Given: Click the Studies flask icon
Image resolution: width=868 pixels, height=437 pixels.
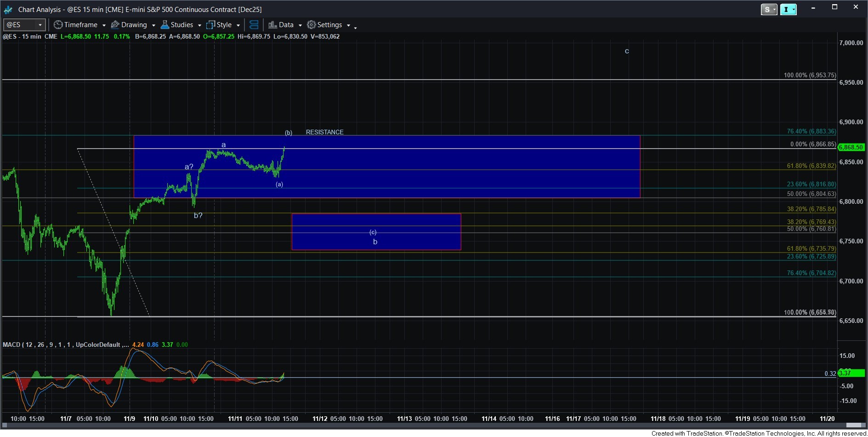Looking at the screenshot, I should pos(165,25).
